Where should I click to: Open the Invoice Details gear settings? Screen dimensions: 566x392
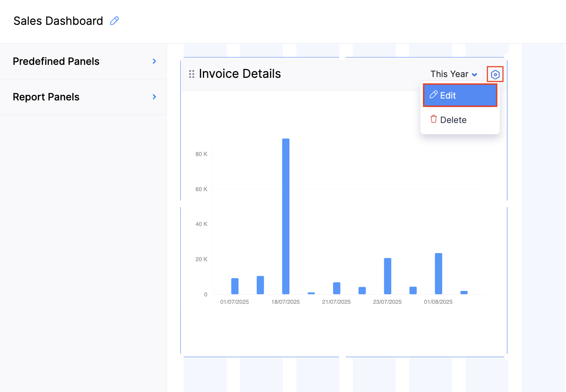tap(495, 74)
